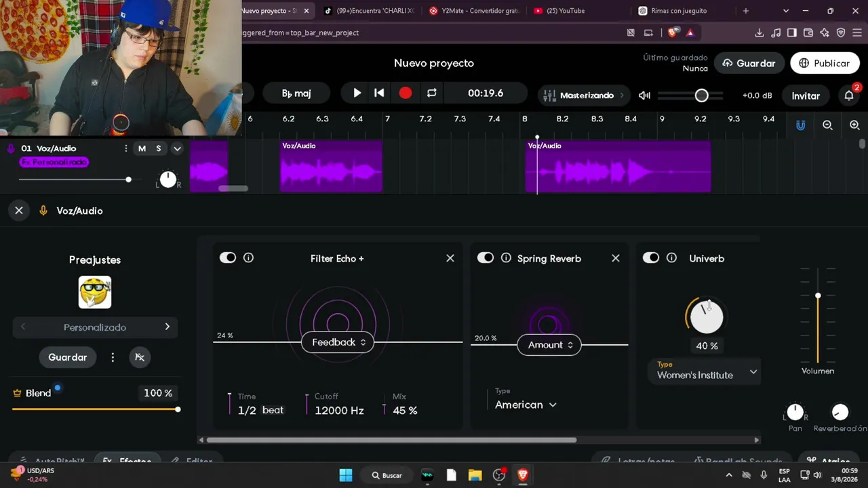Screen dimensions: 868x488
Task: Open the Masterizando mastering options
Action: click(x=583, y=96)
